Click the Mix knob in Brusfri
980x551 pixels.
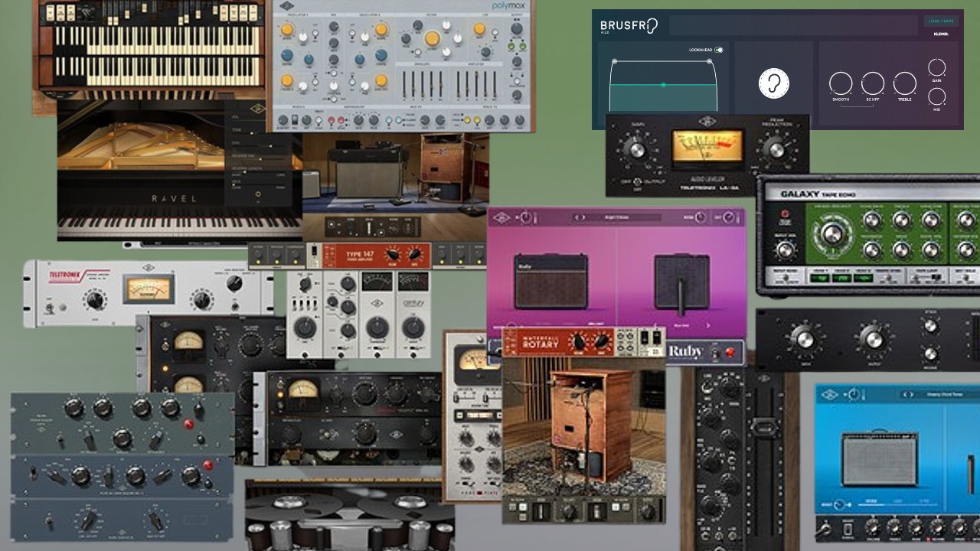coord(937,97)
